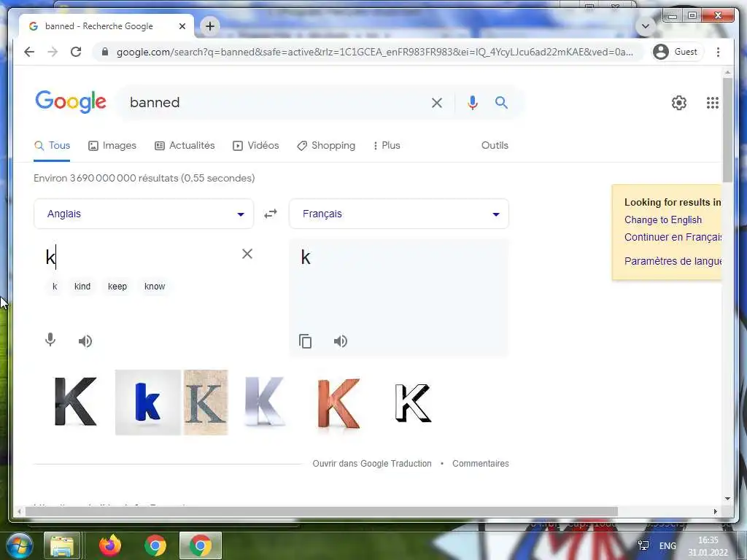This screenshot has width=747, height=560.
Task: Open the blue lowercase k image
Action: (x=147, y=402)
